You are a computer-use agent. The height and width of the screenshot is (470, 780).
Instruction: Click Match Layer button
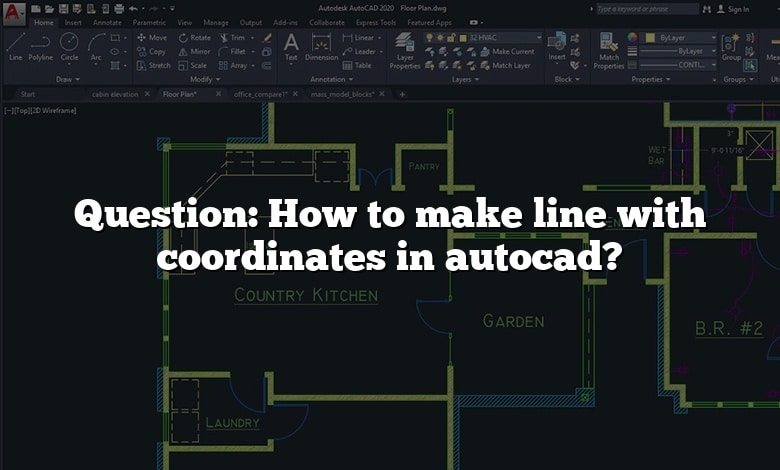pos(505,65)
